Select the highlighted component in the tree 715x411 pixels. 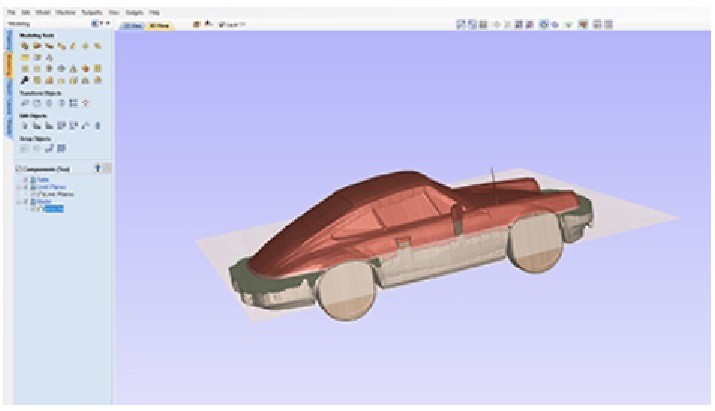(x=53, y=209)
